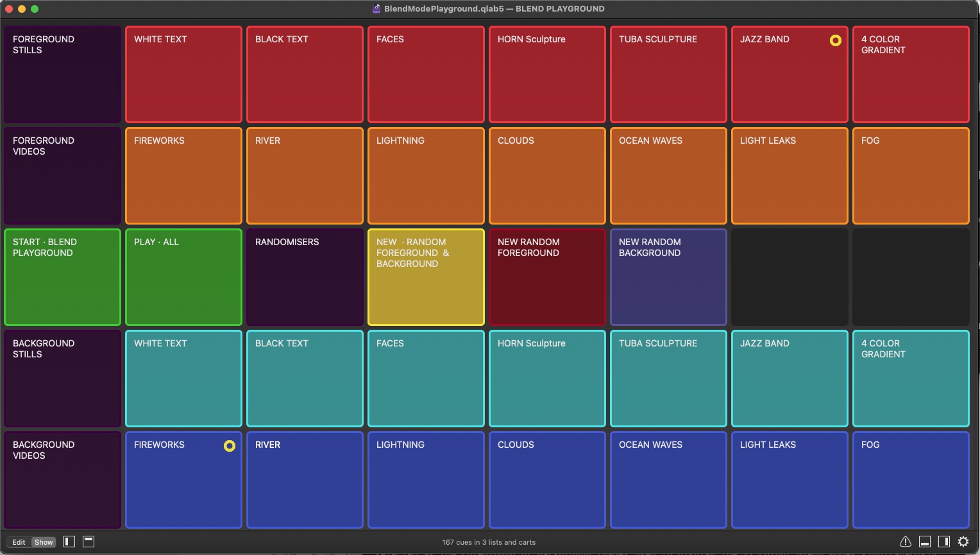The image size is (980, 555).
Task: Click the document icon in title bar
Action: 376,8
